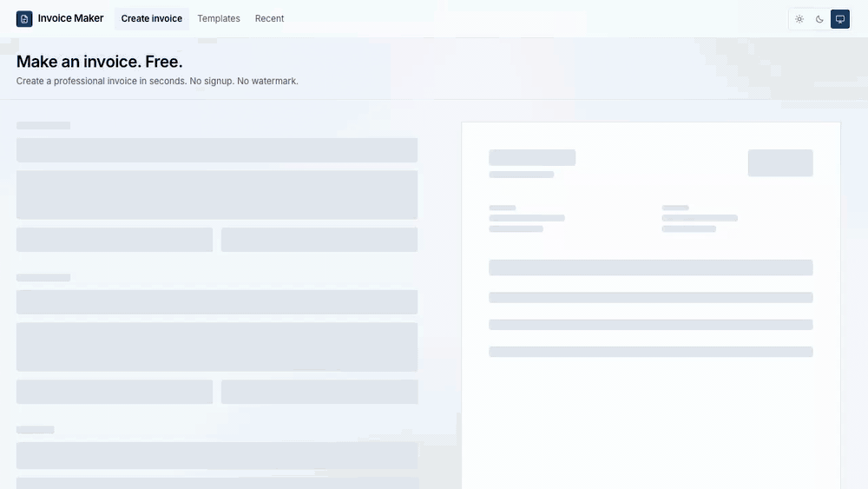Click the "No signup. No watermark." subtitle text
The image size is (868, 489).
[244, 81]
